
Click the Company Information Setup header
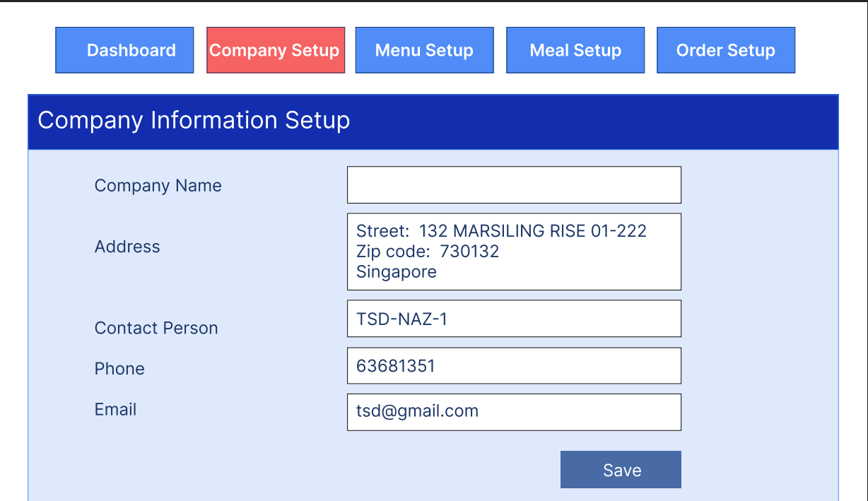pyautogui.click(x=194, y=121)
